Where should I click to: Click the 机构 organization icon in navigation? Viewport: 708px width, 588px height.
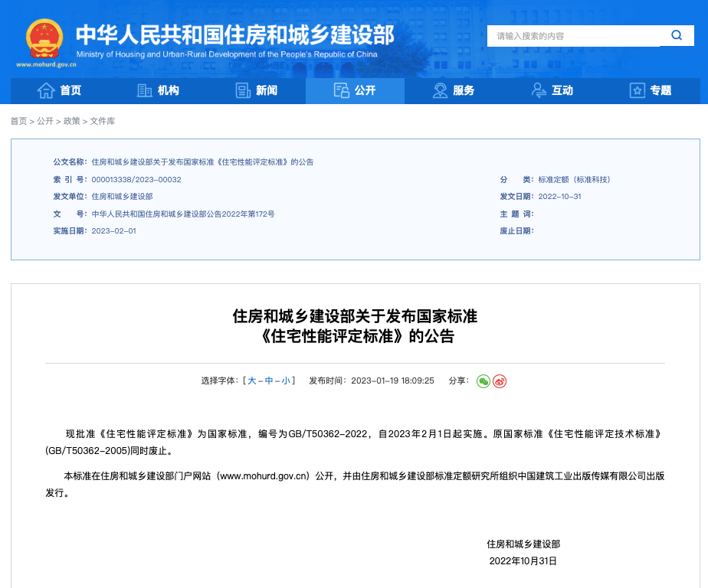point(145,90)
